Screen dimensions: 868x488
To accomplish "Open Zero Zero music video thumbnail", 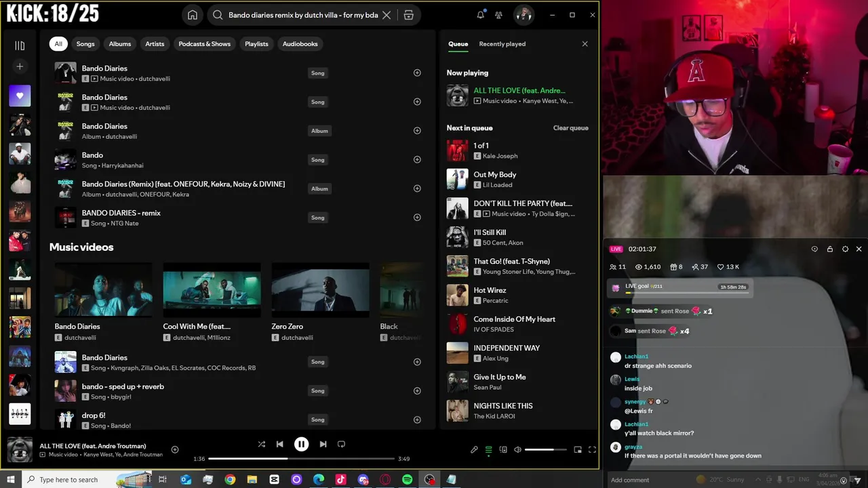I will 321,289.
